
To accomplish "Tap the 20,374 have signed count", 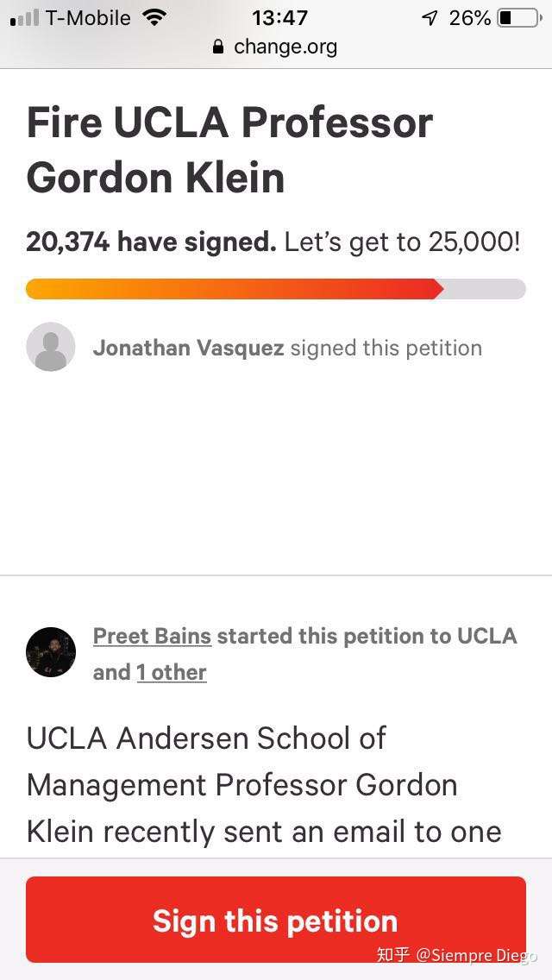I will [x=151, y=242].
